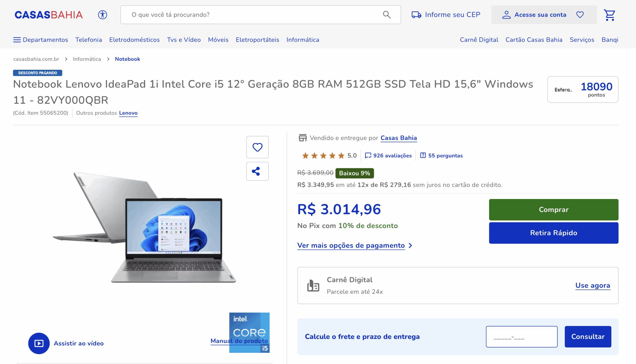The image size is (636, 364).
Task: Click the CEP shipping input field
Action: pos(521,336)
